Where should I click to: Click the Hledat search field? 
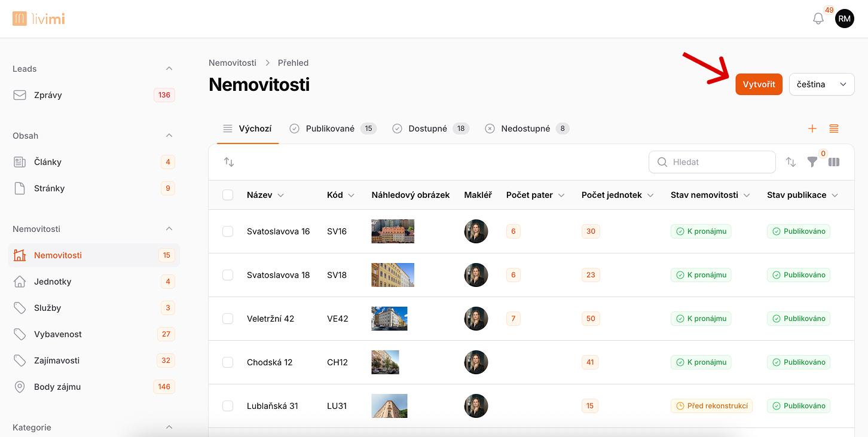pyautogui.click(x=712, y=162)
